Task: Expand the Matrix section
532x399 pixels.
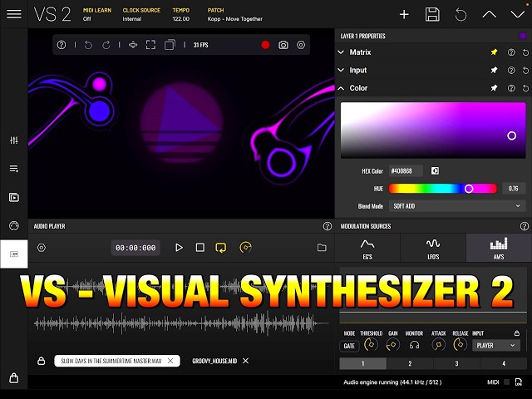Action: click(341, 52)
